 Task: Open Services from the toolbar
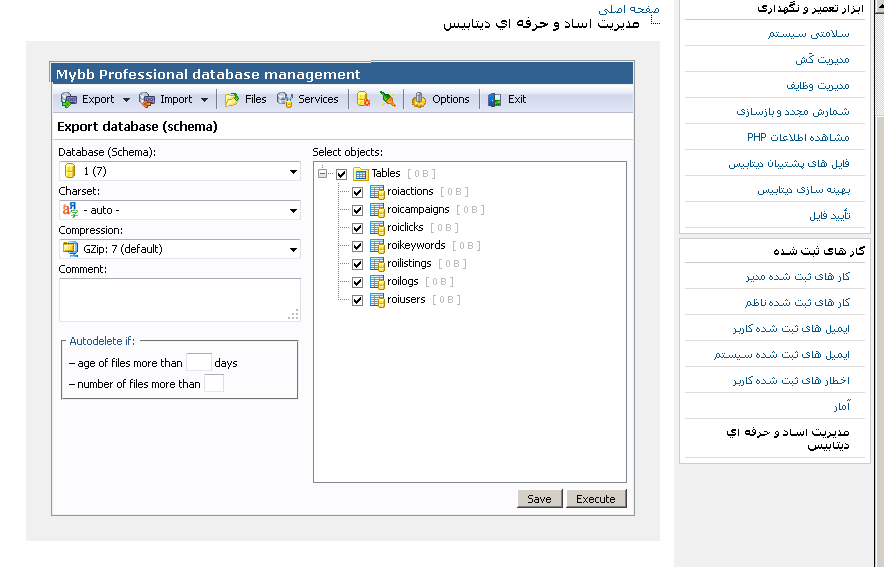click(308, 99)
